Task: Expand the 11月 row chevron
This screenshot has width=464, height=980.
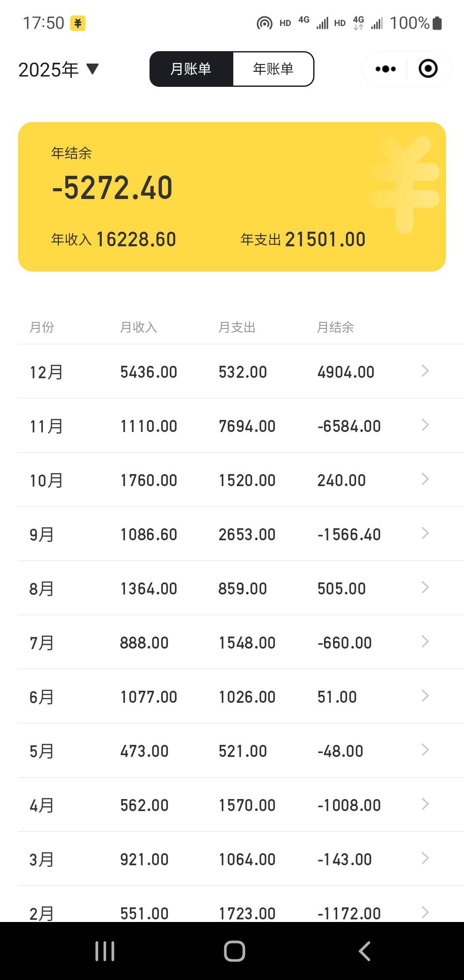Action: (x=425, y=425)
